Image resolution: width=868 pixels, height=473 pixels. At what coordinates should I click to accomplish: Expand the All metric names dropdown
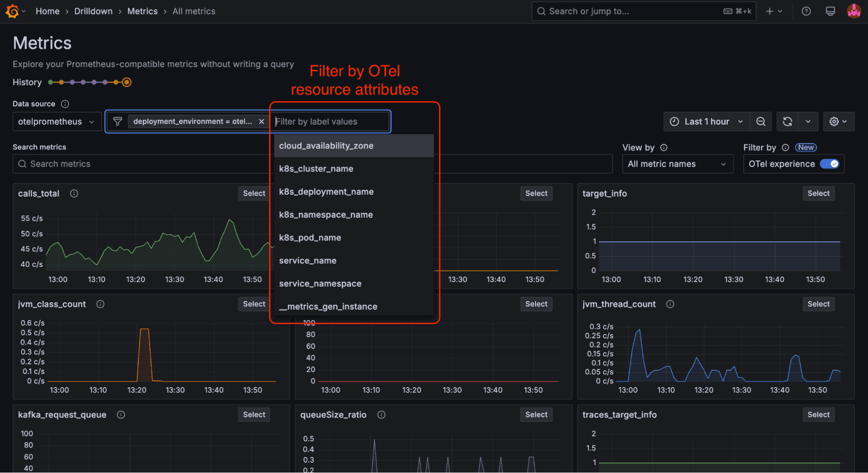677,164
